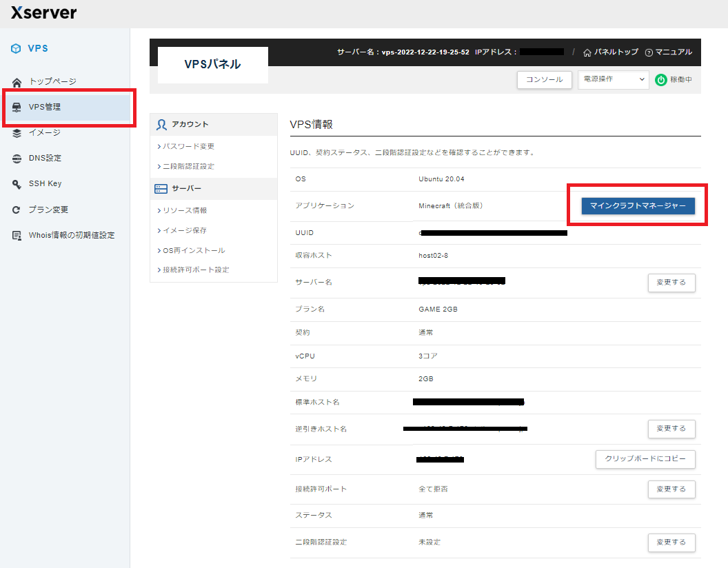Click the Xserver logo

click(43, 13)
